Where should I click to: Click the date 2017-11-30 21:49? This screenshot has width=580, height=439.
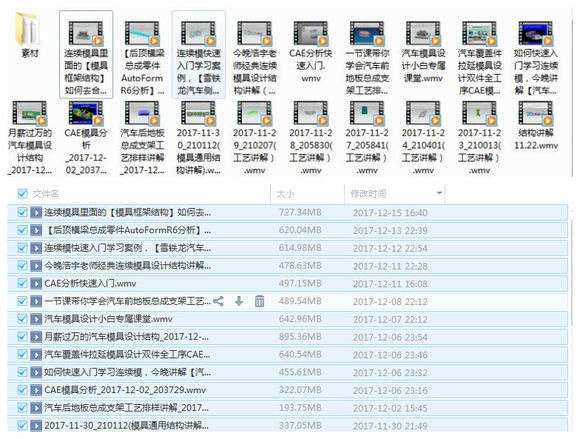click(x=390, y=426)
